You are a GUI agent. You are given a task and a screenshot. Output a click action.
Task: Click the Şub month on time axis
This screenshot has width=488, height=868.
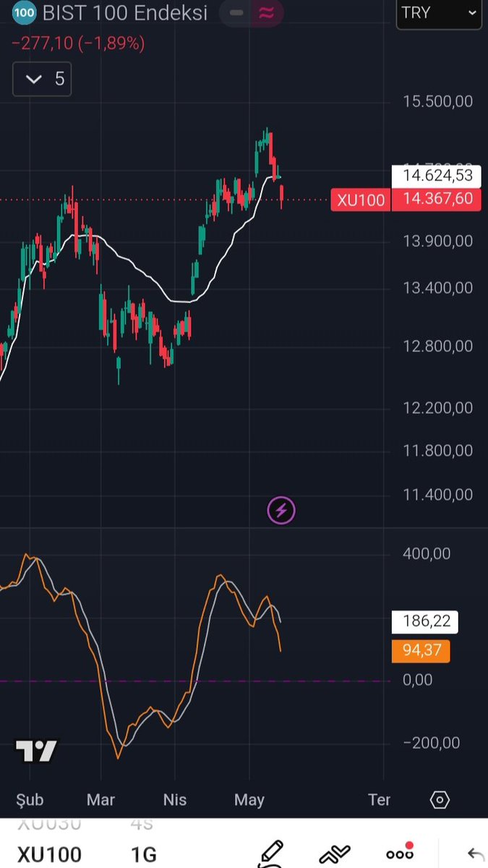click(30, 800)
